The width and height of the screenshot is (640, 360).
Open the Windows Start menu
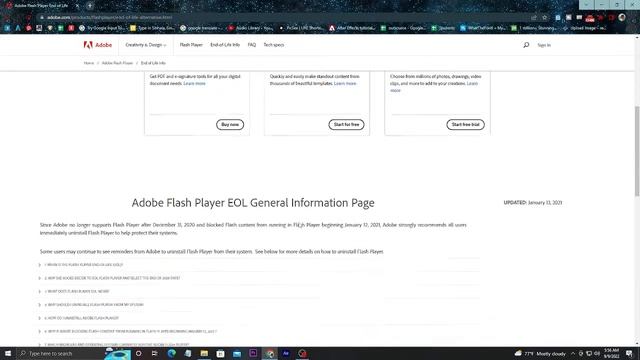tap(8, 353)
